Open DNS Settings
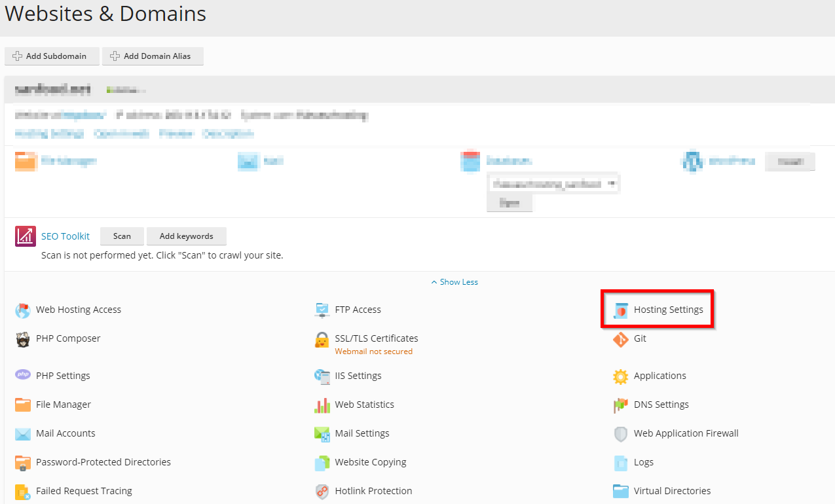This screenshot has height=504, width=835. (x=660, y=404)
